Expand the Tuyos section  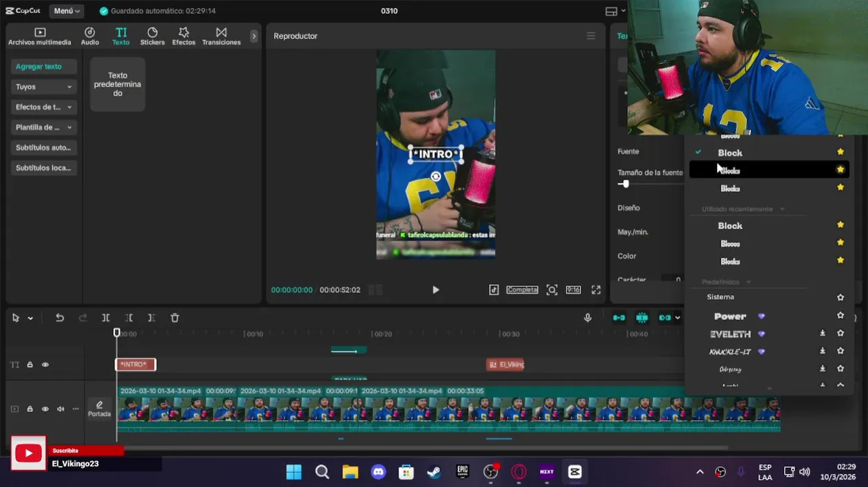(44, 87)
